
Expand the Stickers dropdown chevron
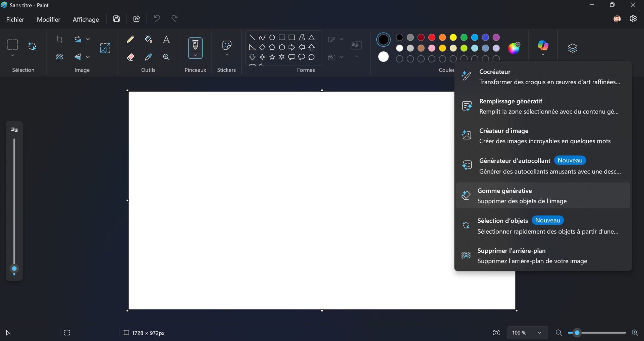[227, 54]
